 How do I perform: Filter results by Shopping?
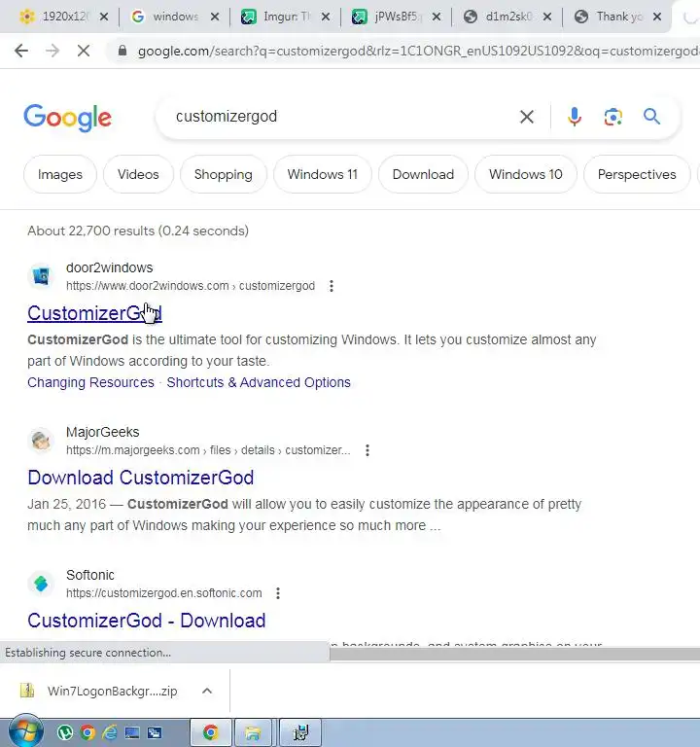pos(224,174)
